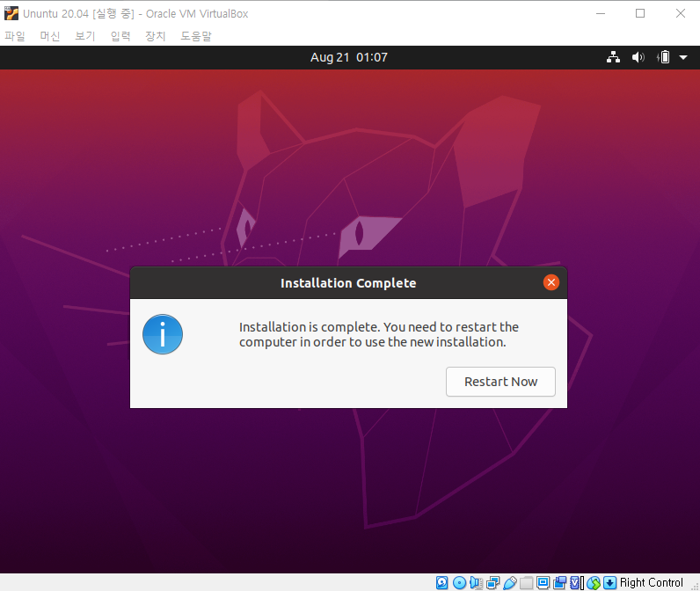Open the 도움말 menu
The height and width of the screenshot is (591, 700).
(196, 36)
